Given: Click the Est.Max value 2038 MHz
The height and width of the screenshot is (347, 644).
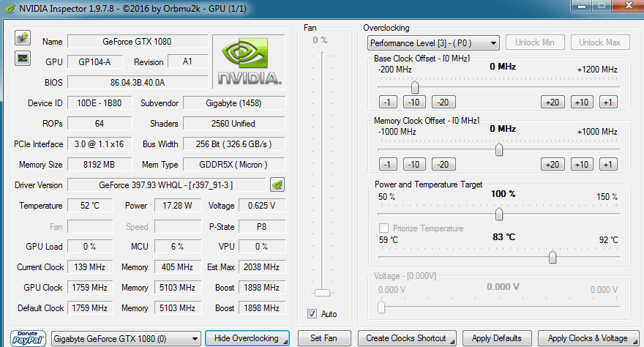Looking at the screenshot, I should pyautogui.click(x=262, y=267).
